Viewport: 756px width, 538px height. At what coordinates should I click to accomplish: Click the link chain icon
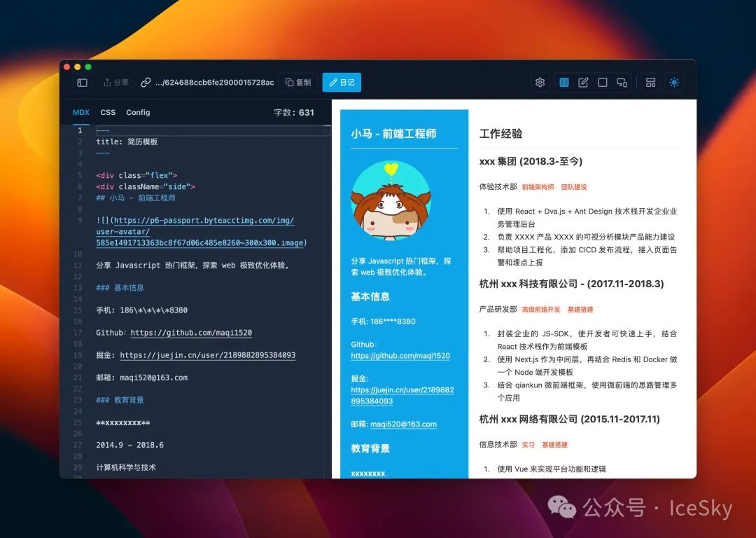coord(146,83)
